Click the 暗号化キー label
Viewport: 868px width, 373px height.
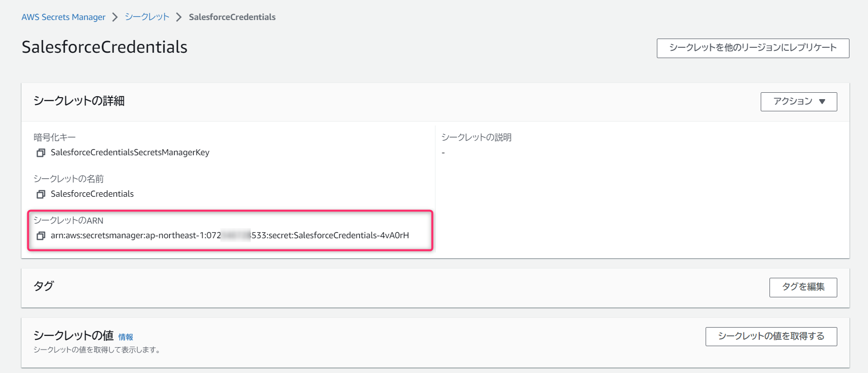point(55,137)
